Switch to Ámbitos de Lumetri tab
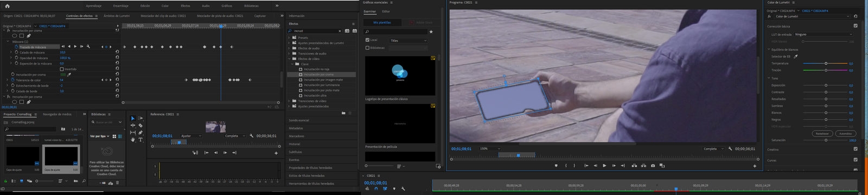The height and width of the screenshot is (195, 868). [x=116, y=16]
